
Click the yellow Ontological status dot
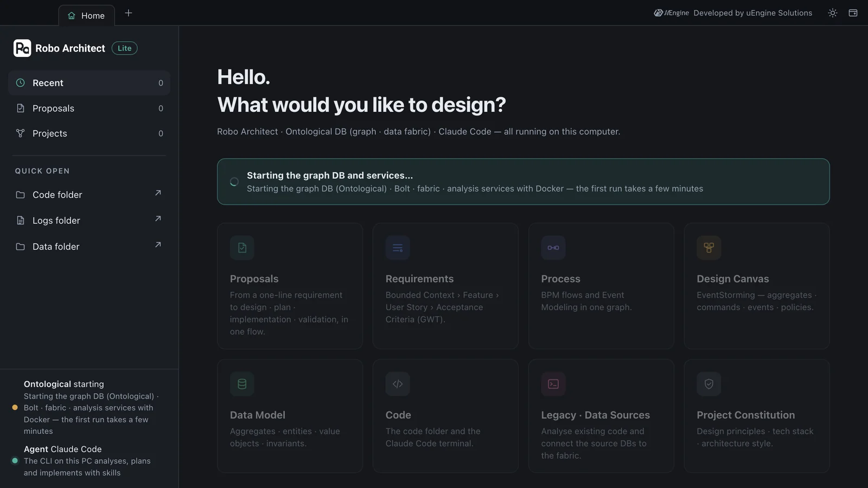15,407
